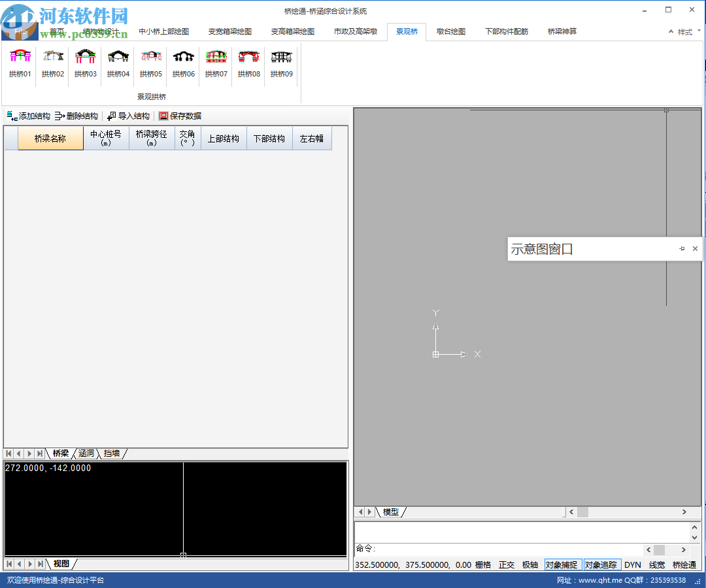
Task: Jump to last sheet in bridge table tabs
Action: click(x=40, y=453)
